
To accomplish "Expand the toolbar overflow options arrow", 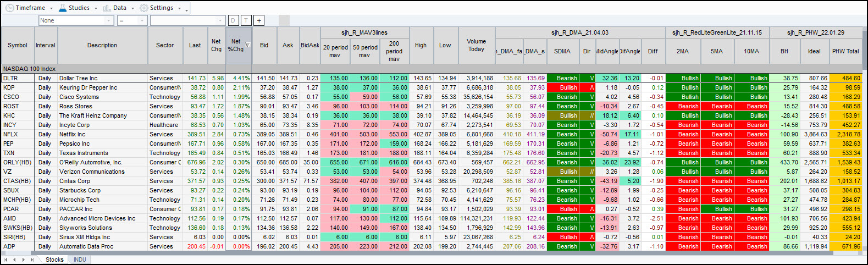I will 187,9.
